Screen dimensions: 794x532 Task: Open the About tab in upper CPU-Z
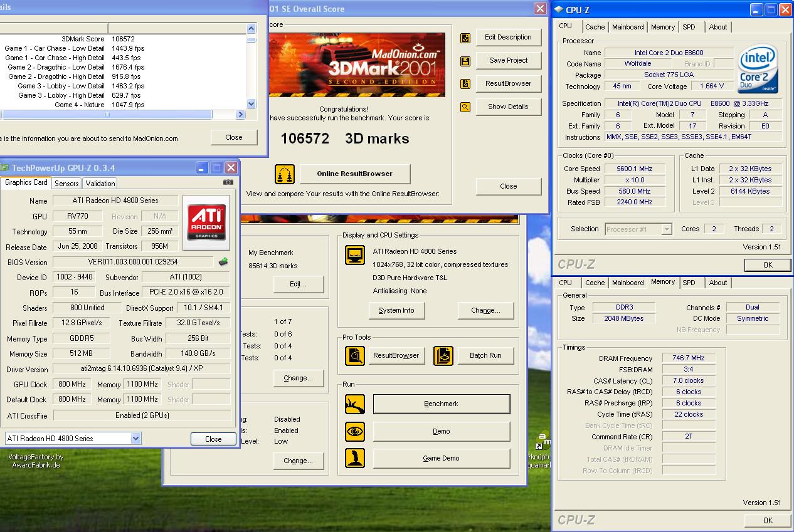click(718, 27)
